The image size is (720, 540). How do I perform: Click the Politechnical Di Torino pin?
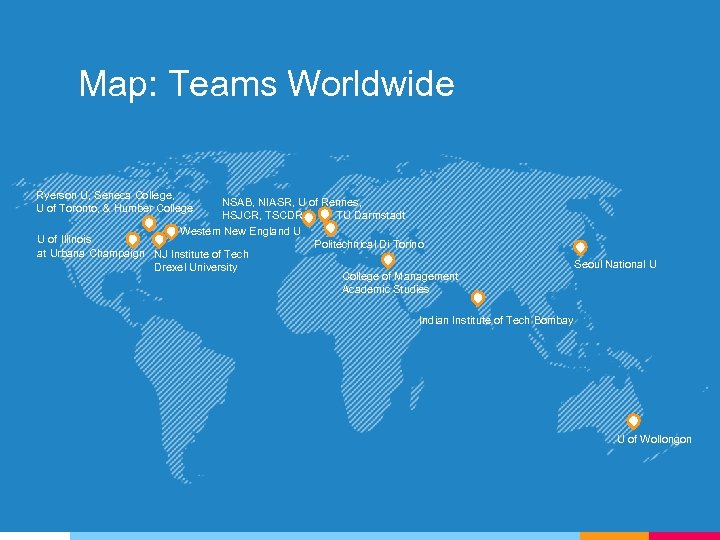330,228
